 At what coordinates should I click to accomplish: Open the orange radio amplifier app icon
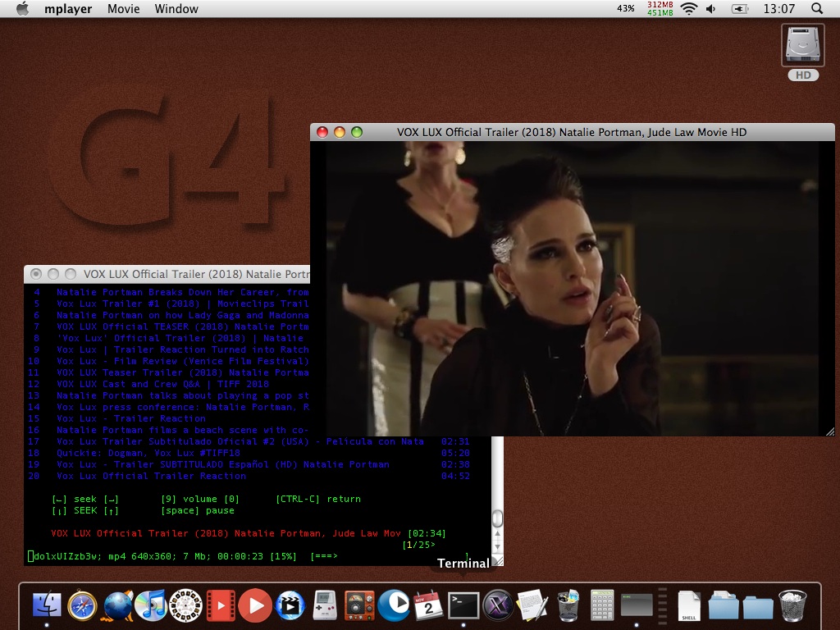359,605
